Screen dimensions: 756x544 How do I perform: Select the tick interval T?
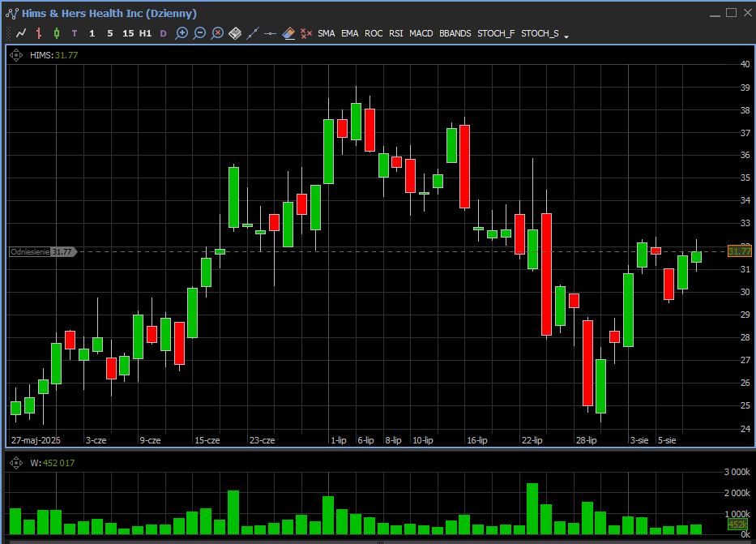[x=75, y=33]
